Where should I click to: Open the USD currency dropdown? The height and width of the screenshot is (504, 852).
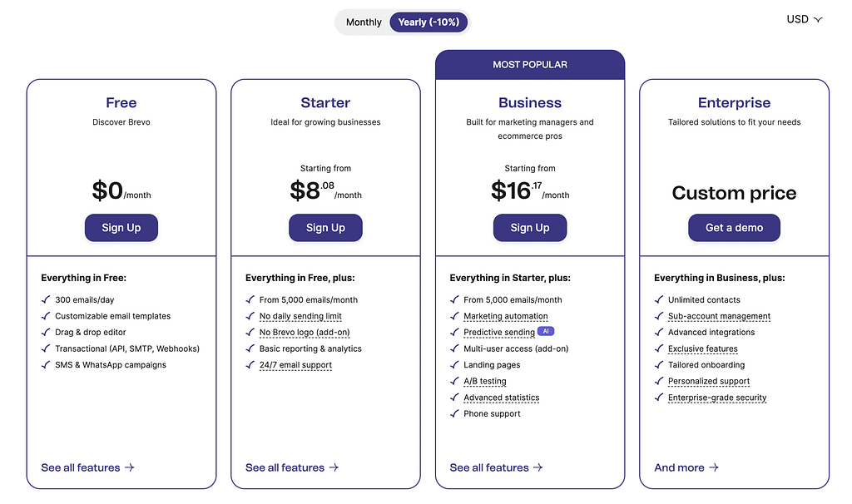click(x=805, y=20)
